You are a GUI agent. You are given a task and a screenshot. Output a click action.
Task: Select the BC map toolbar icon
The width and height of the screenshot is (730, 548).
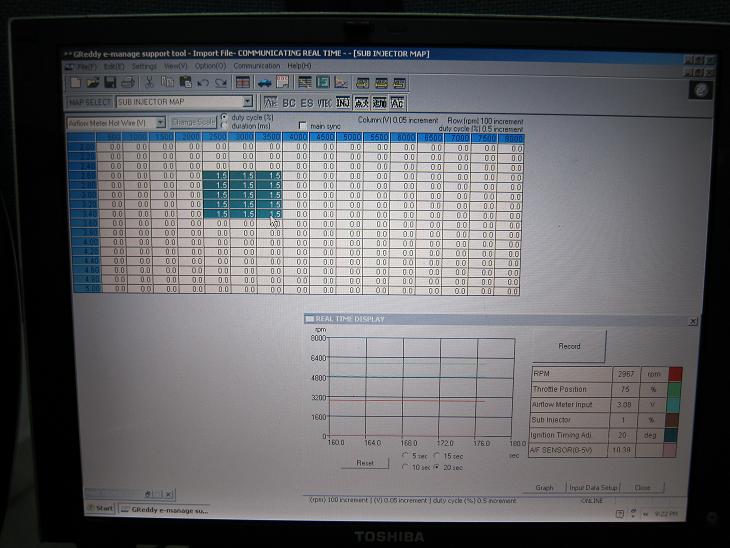point(288,102)
